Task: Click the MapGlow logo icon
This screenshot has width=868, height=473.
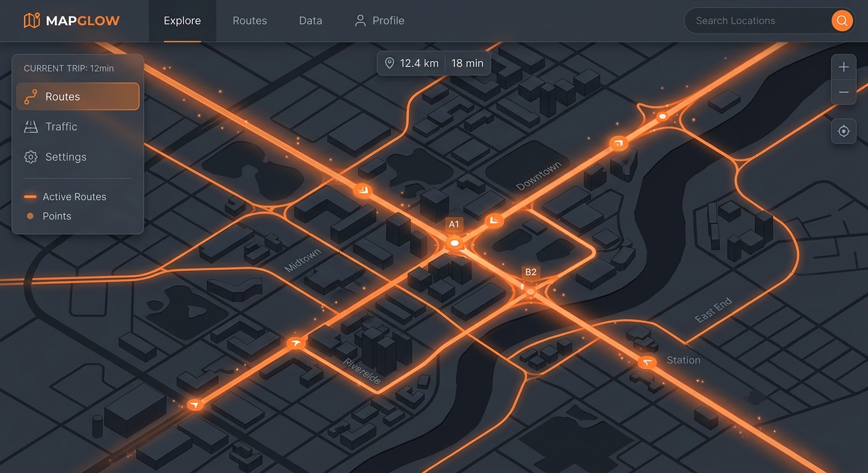Action: point(31,21)
